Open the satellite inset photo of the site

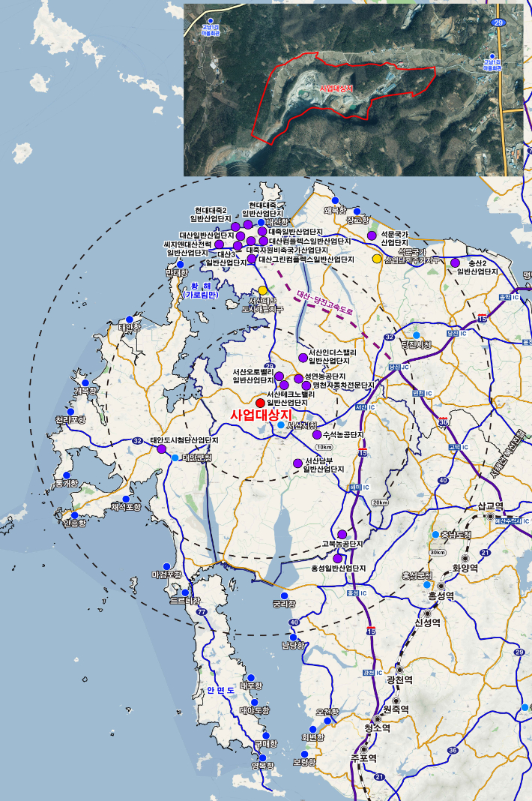(354, 90)
